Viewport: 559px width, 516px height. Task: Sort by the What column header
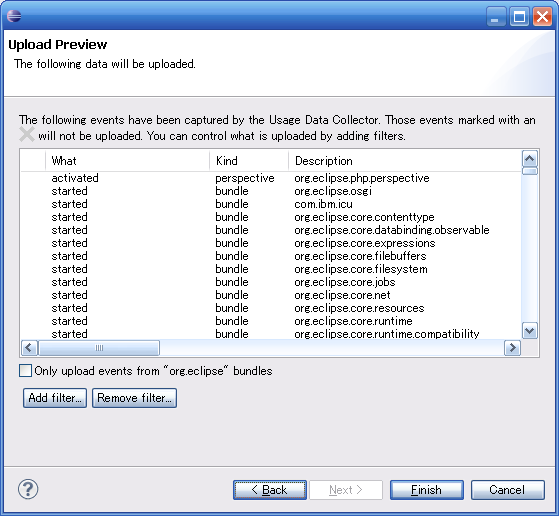(128, 161)
